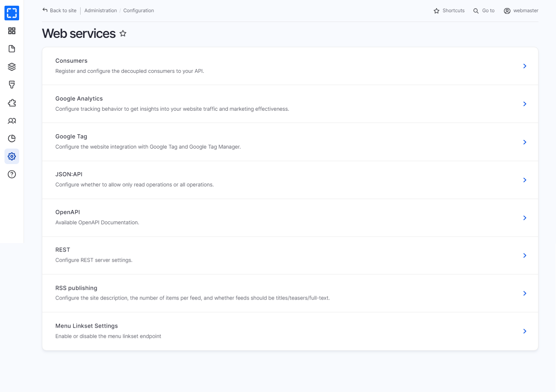Click the puzzle piece extend icon
The image size is (556, 392).
(12, 103)
